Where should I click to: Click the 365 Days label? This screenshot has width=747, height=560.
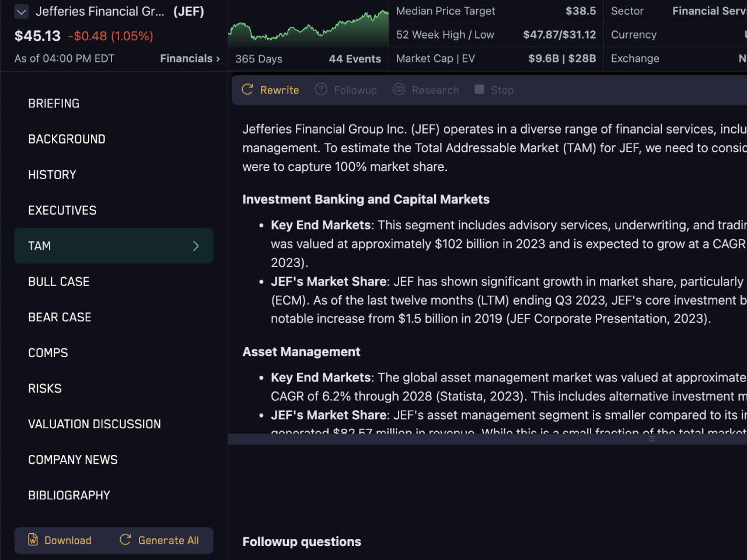click(259, 59)
